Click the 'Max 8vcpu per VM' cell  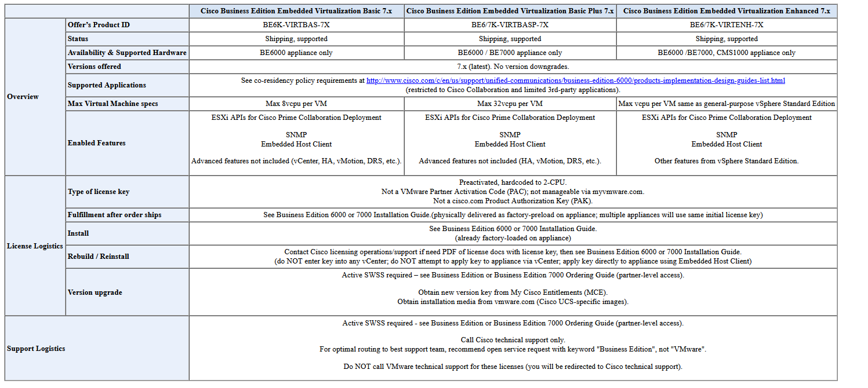[x=296, y=104]
